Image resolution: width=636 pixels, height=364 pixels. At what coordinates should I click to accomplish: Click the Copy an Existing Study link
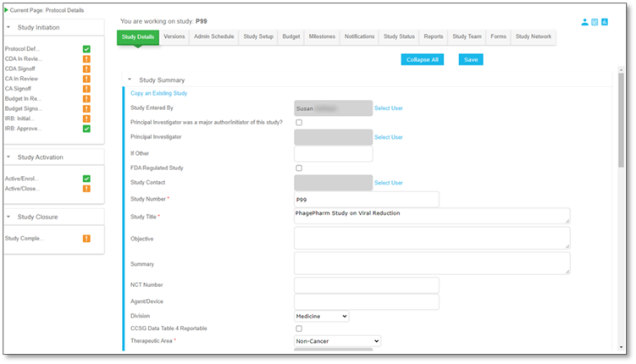coord(158,93)
